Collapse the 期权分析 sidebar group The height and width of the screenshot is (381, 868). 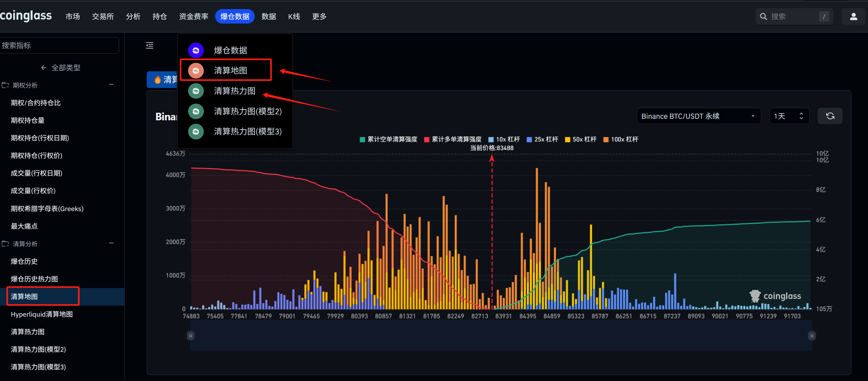(x=111, y=84)
